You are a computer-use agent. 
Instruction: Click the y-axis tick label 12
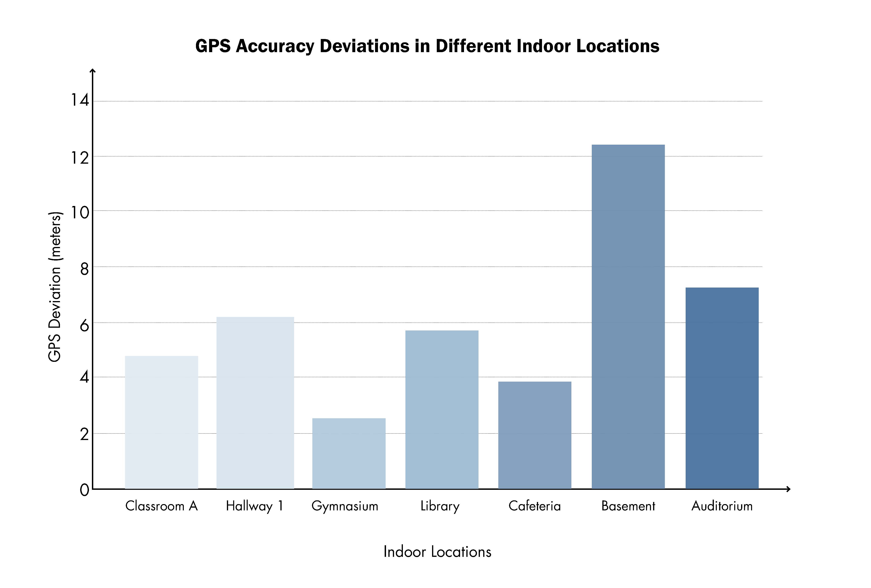(x=80, y=158)
